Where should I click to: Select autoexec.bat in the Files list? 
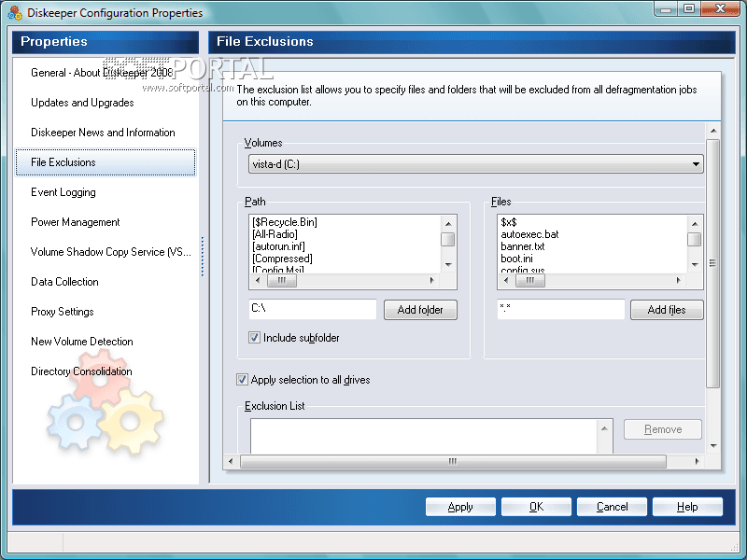point(529,234)
